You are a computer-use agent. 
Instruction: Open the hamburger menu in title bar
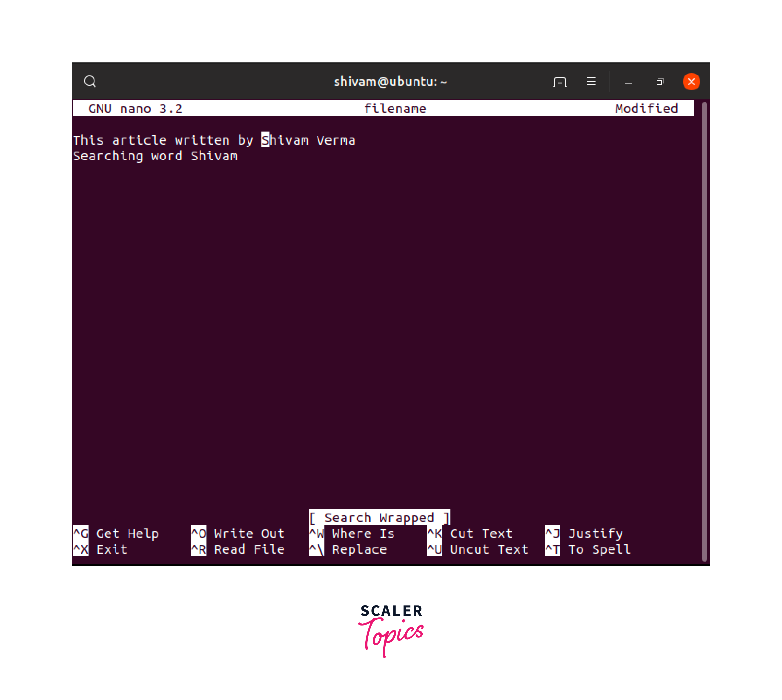(591, 82)
